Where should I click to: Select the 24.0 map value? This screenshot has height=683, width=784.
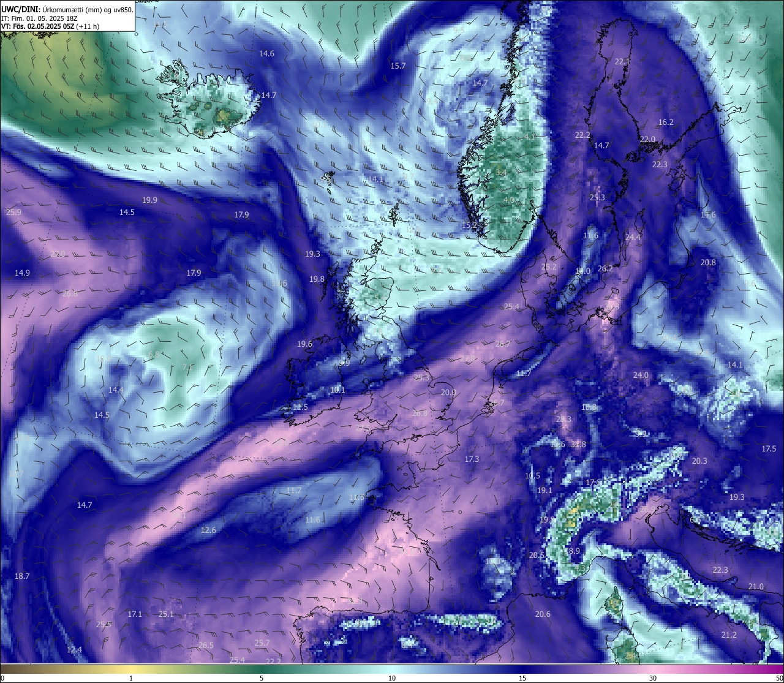click(641, 375)
